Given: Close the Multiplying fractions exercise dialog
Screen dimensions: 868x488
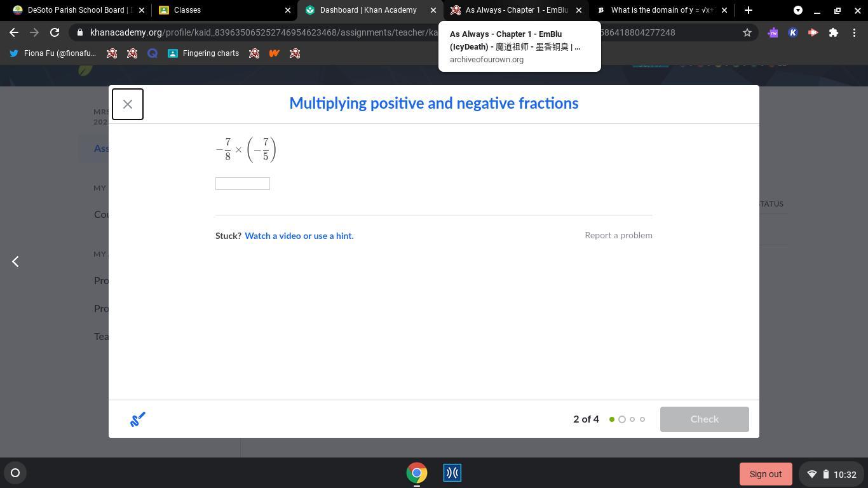Looking at the screenshot, I should click(128, 104).
